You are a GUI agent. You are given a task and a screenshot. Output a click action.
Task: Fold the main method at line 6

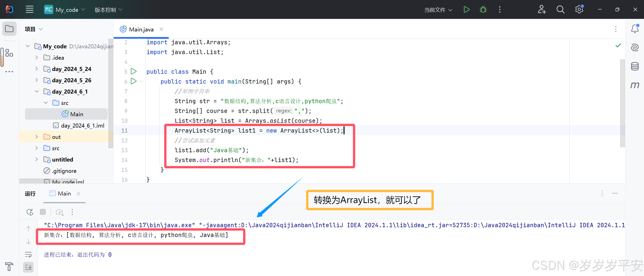coord(142,81)
